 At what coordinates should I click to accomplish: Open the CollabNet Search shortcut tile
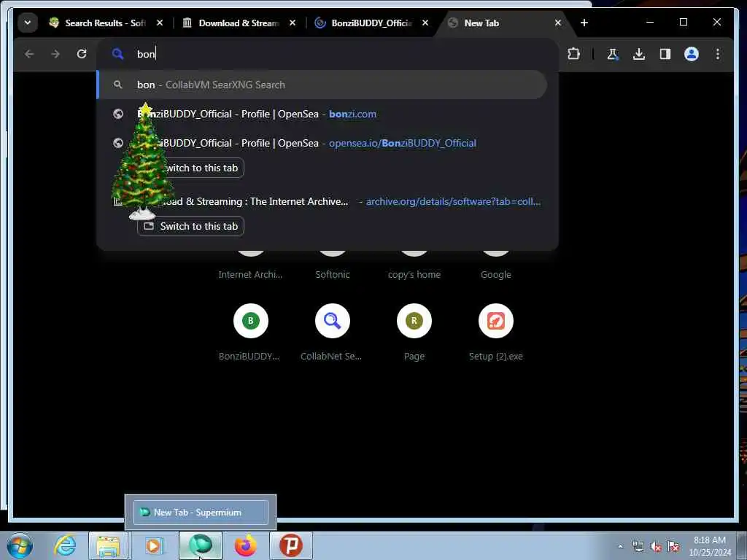point(333,332)
